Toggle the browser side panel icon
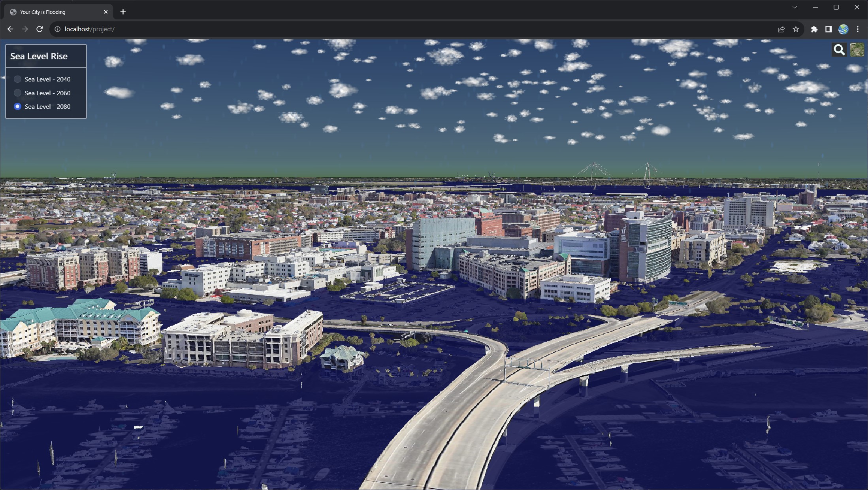868x490 pixels. [828, 29]
